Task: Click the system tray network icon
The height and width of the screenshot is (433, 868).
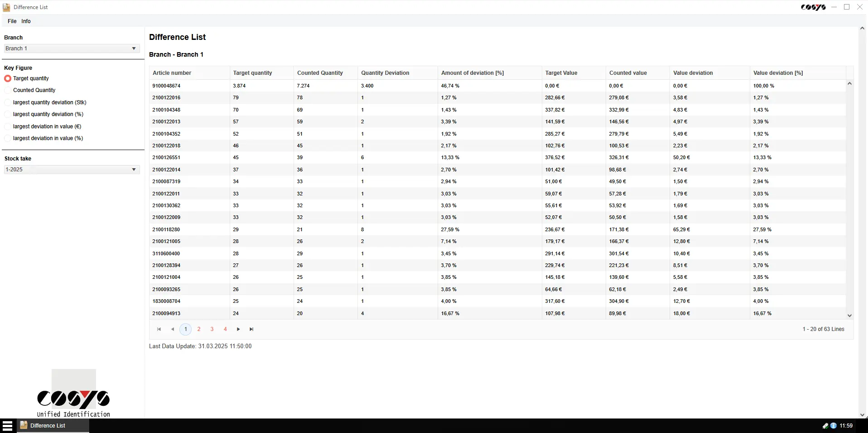Action: [825, 426]
